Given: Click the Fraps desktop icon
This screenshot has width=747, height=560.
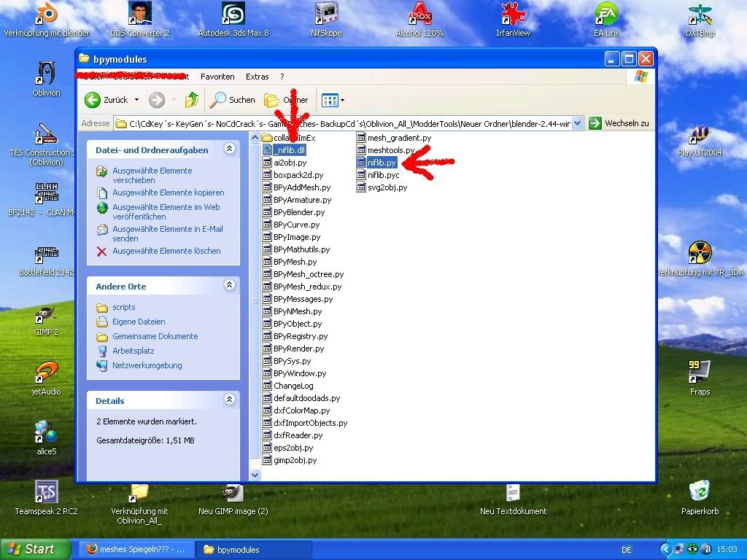Looking at the screenshot, I should (700, 373).
